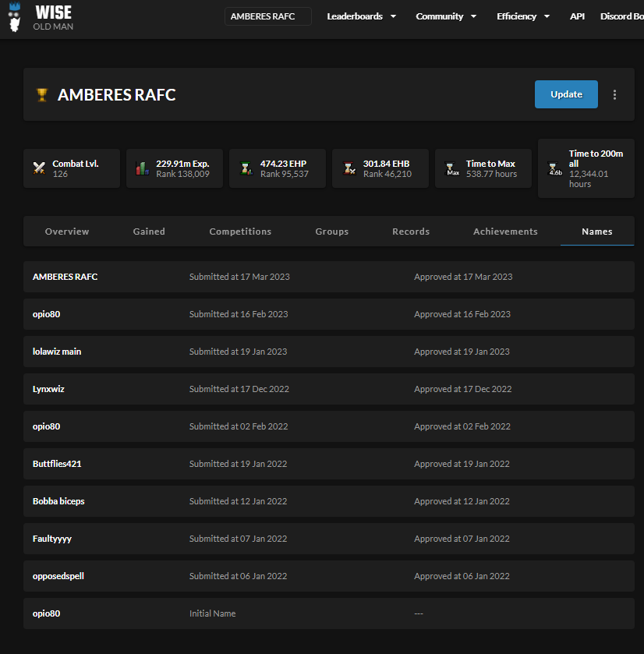The image size is (644, 654).
Task: Open the API link in navbar
Action: pos(577,16)
